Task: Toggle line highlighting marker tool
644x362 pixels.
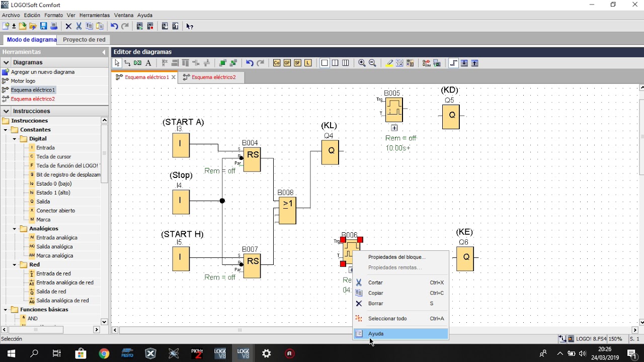Action: (389, 63)
